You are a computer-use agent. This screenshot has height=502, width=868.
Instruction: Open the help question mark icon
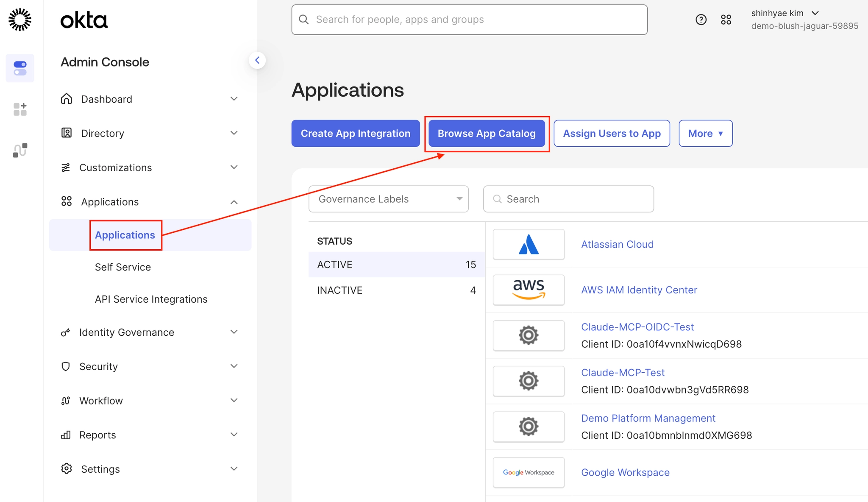(701, 20)
